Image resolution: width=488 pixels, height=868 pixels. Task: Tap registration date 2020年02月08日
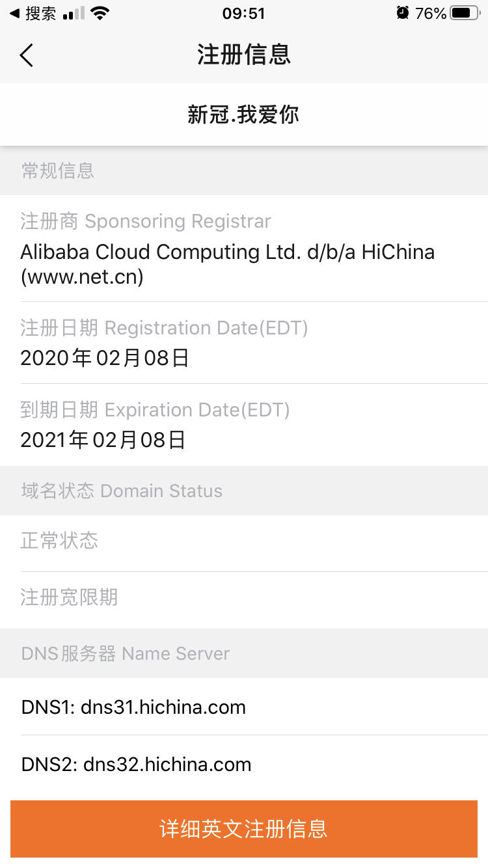[x=105, y=358]
